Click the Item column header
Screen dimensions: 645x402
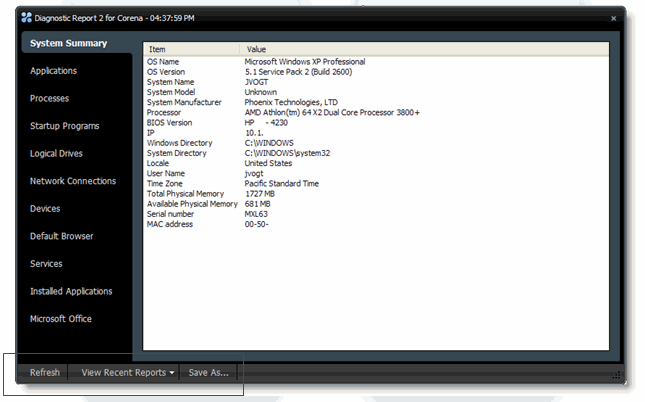[x=192, y=49]
